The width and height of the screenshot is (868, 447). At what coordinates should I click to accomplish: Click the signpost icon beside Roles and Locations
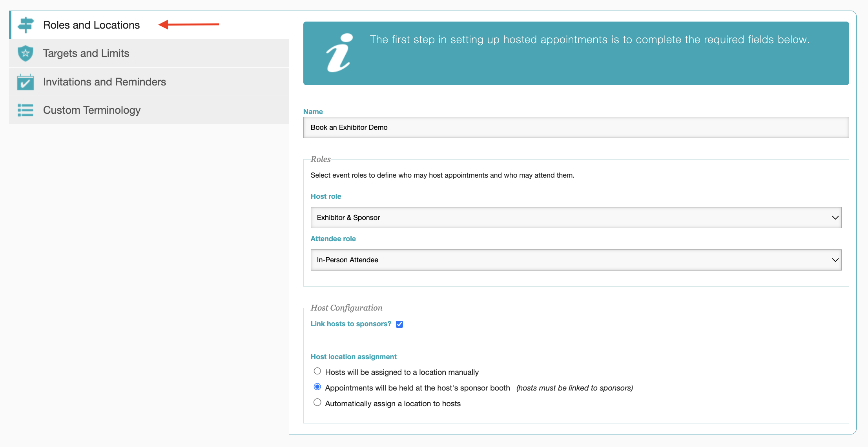26,25
